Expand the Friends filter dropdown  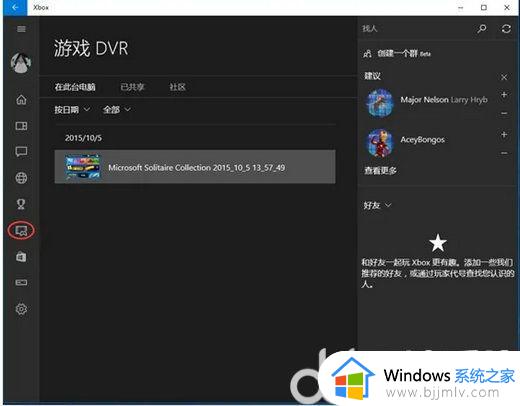pyautogui.click(x=377, y=205)
